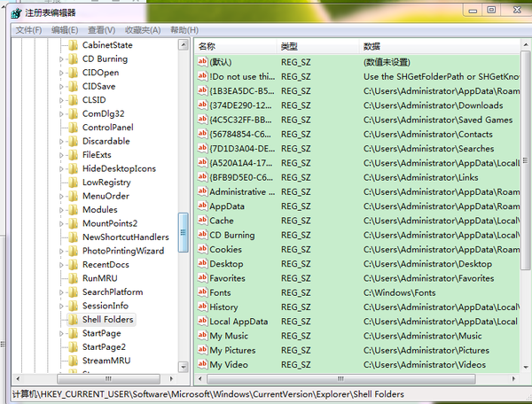
Task: Select the CD Burning value name
Action: [232, 235]
